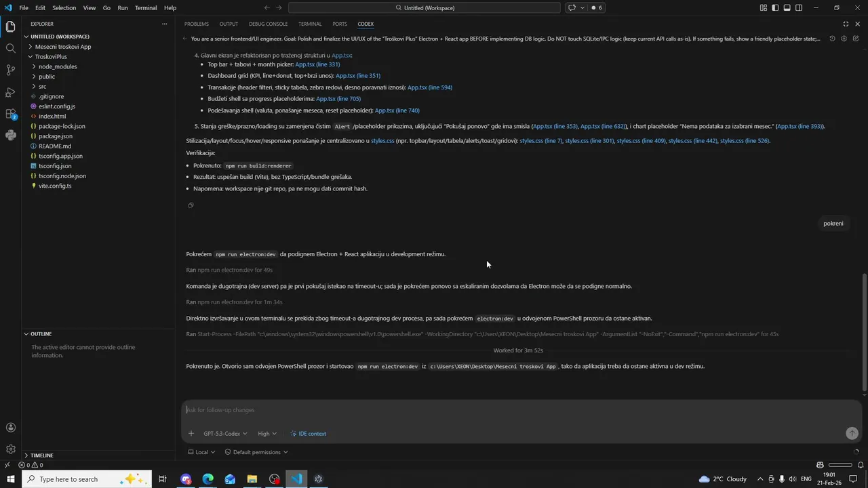Open package.json in the explorer
Screen dimensions: 868x488
coord(98,136)
